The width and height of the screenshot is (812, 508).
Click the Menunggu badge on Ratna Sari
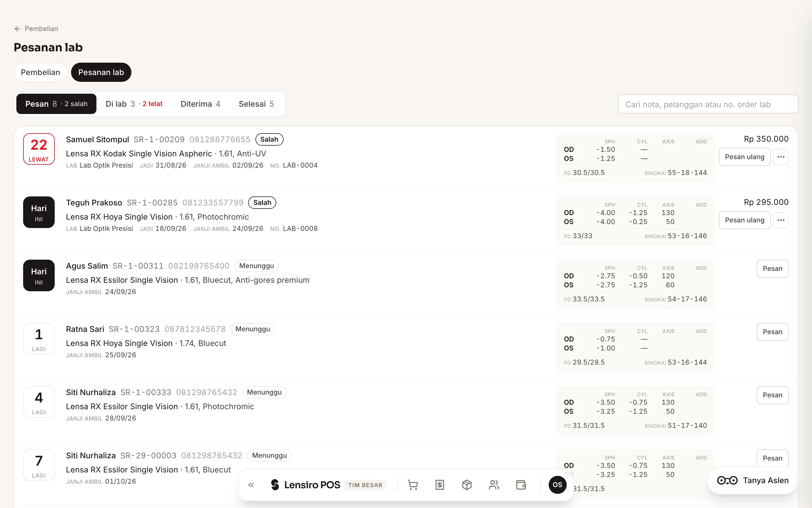[253, 329]
